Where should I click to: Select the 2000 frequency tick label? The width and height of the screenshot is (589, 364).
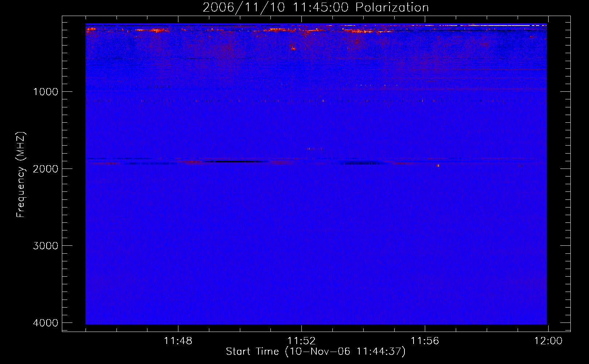click(46, 169)
